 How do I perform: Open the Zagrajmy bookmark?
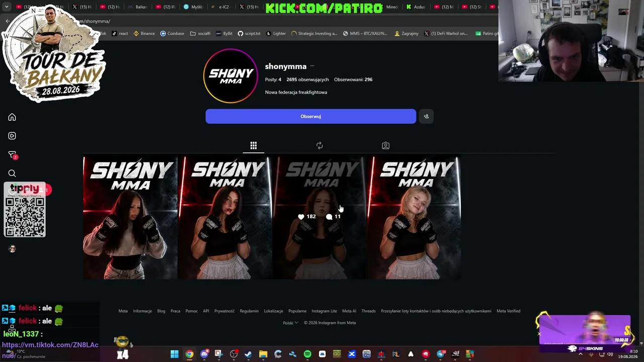click(x=407, y=34)
